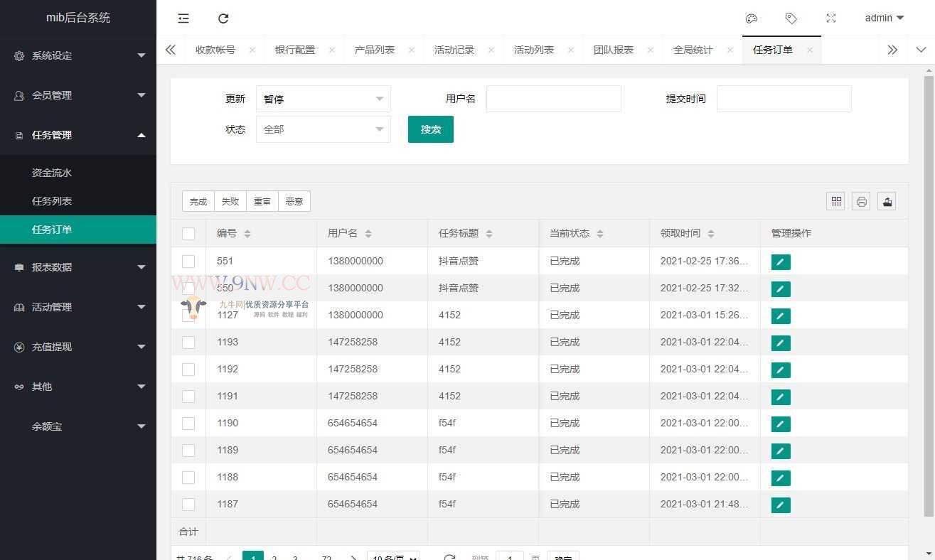Open the admin user dropdown
935x560 pixels.
click(885, 18)
